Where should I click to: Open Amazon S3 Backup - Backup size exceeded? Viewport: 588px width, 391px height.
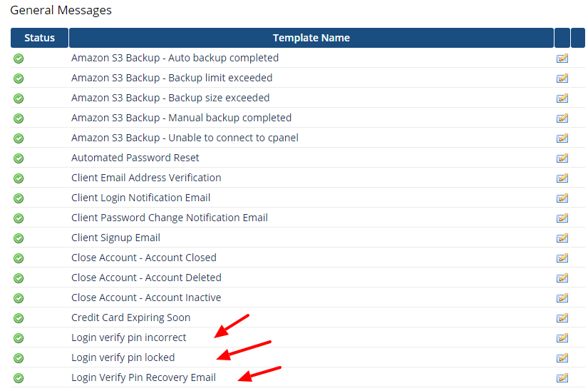pyautogui.click(x=170, y=98)
